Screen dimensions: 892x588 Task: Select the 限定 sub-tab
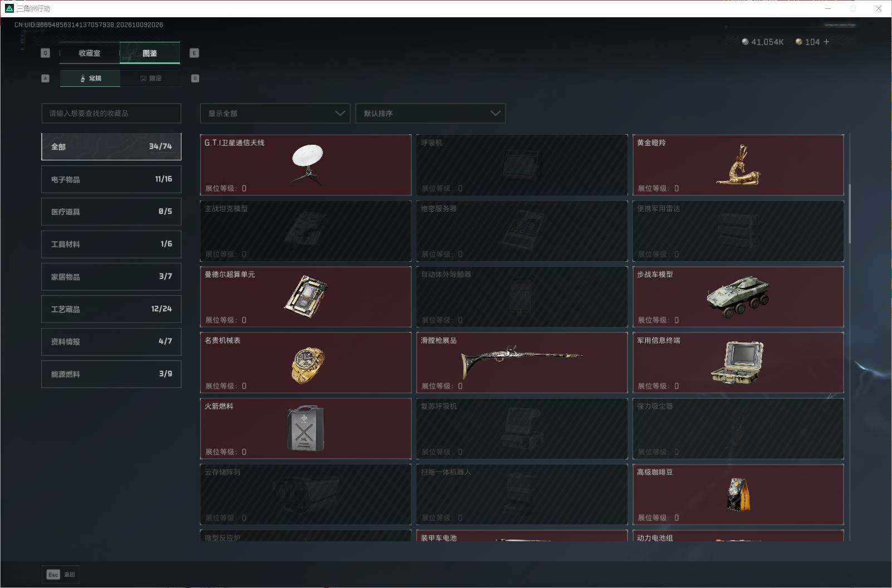pos(150,79)
